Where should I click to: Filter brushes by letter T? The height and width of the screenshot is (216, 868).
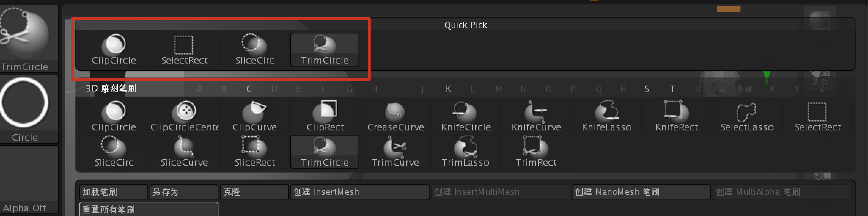click(x=672, y=89)
